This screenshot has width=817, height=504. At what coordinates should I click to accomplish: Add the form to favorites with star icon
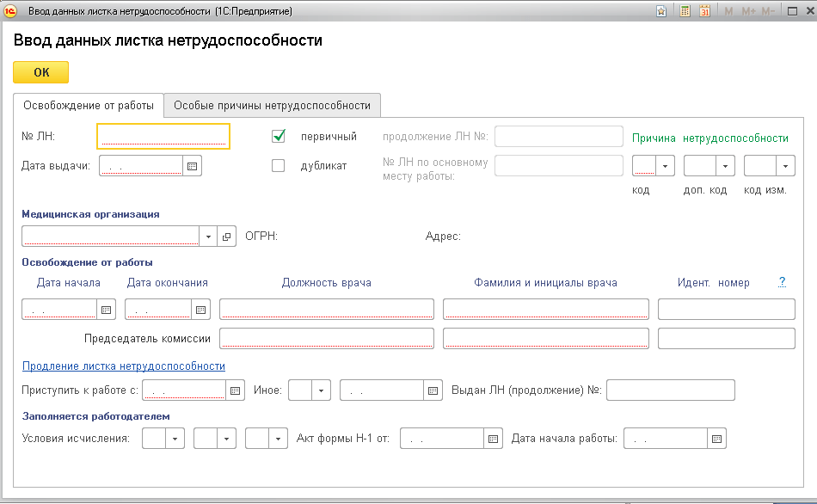pos(660,11)
